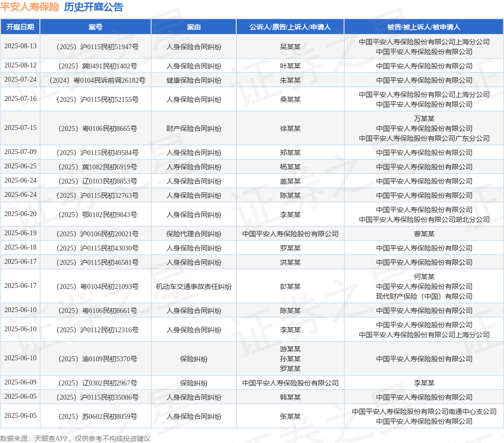
Task: Click plaintiff 洪某某
Action: coord(290,262)
